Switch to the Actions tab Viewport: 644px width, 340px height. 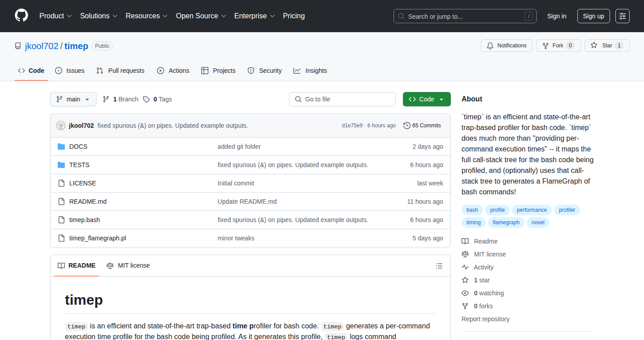click(x=173, y=71)
